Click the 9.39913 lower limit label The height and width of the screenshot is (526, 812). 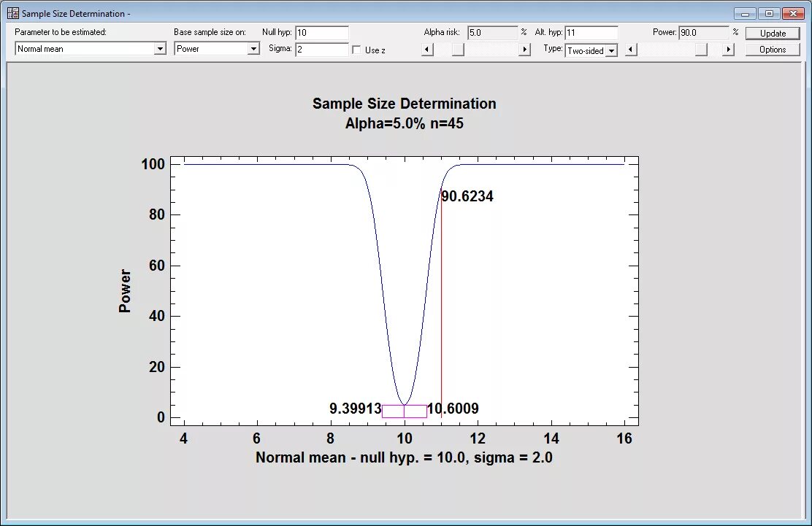[355, 409]
